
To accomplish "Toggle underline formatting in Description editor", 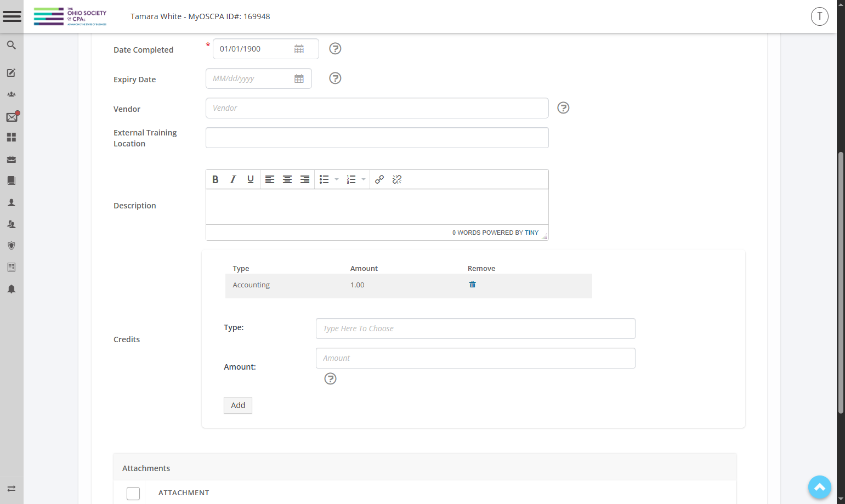I will (251, 179).
